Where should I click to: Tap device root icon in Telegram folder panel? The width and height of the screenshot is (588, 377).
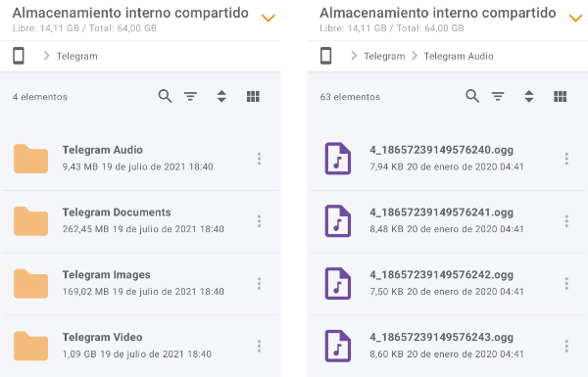[19, 56]
